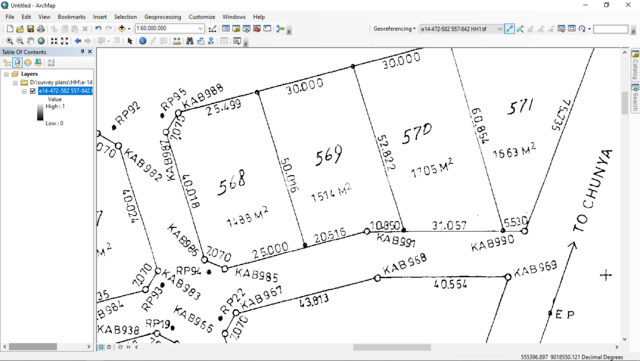Open the Catalog side panel tab
This screenshot has width=640, height=361.
[x=635, y=65]
